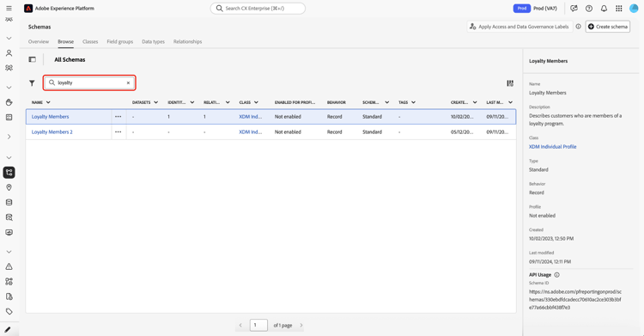
Task: Open the TAGS column dropdown
Action: coord(413,102)
